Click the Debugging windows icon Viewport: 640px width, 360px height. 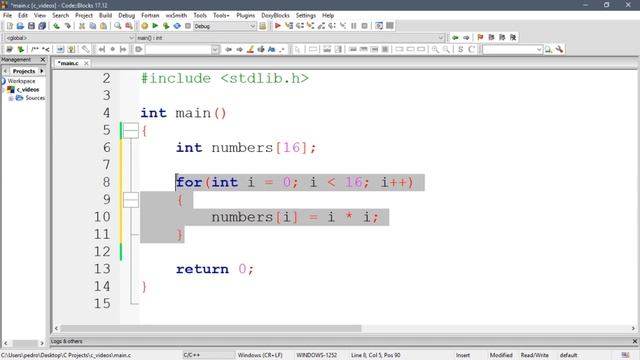click(379, 26)
